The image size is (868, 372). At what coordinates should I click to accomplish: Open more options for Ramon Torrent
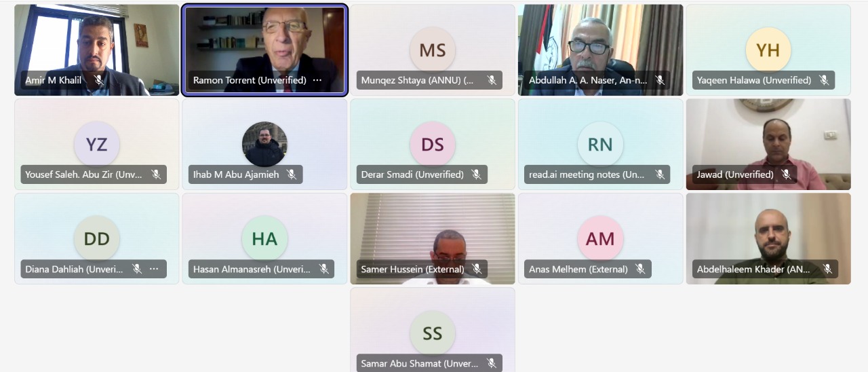click(x=317, y=80)
